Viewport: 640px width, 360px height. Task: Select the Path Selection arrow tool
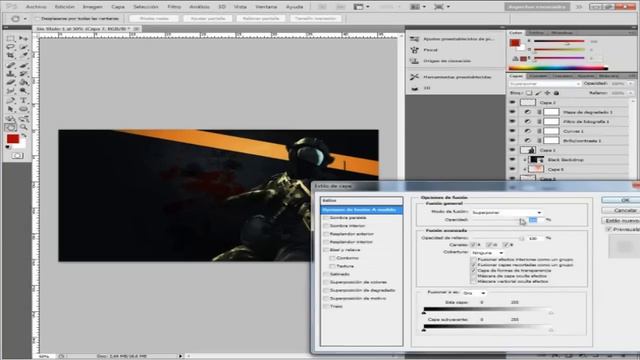tap(11, 109)
